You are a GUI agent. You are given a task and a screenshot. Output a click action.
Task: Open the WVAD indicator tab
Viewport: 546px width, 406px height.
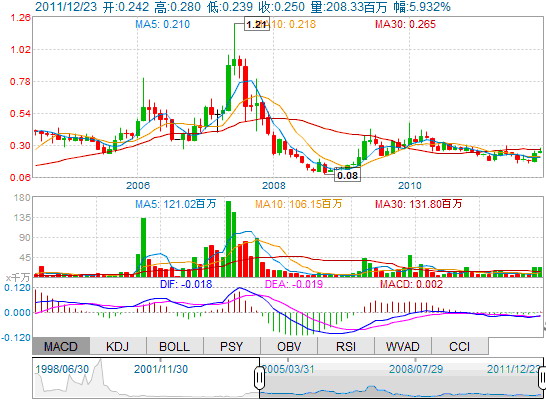(x=403, y=346)
